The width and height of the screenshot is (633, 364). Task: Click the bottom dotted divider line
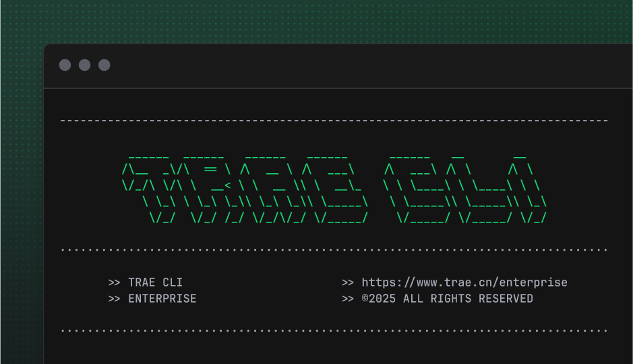[334, 331]
